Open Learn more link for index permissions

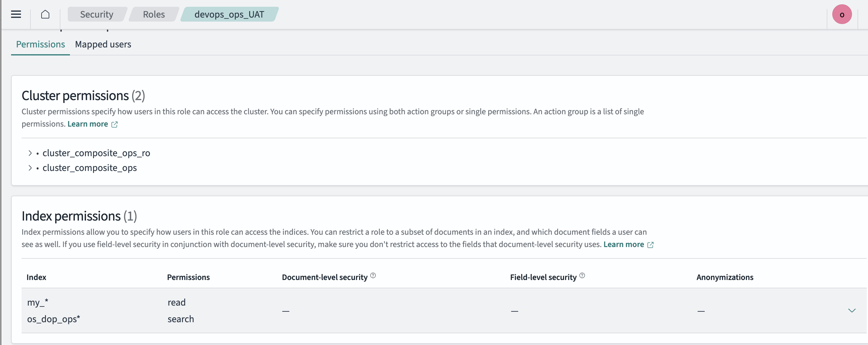point(623,244)
